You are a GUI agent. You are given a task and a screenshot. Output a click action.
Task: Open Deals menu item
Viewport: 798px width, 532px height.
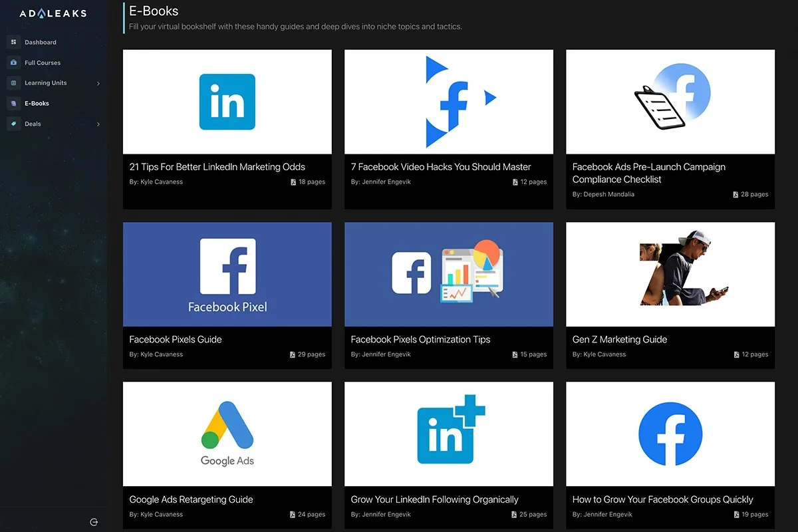[33, 124]
